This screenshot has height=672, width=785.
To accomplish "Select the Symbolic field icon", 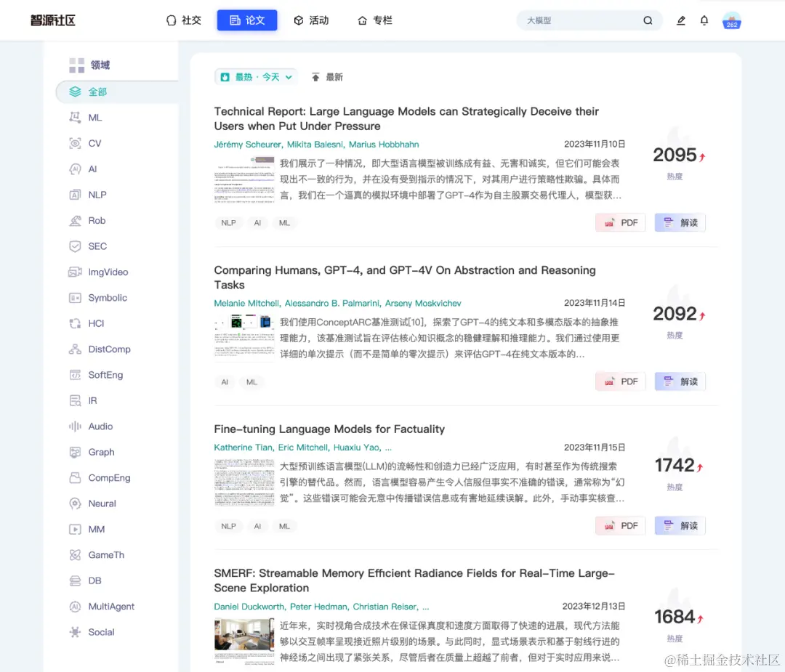I will tap(75, 298).
